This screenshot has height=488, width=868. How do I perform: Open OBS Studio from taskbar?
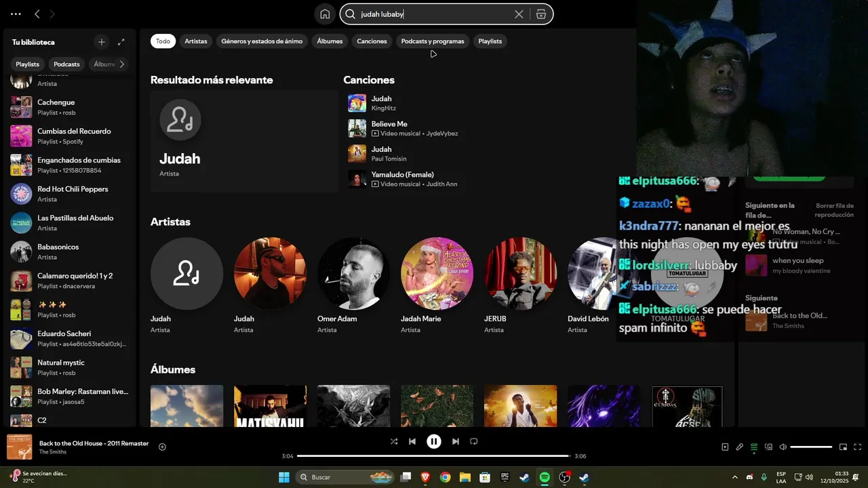coord(565,477)
